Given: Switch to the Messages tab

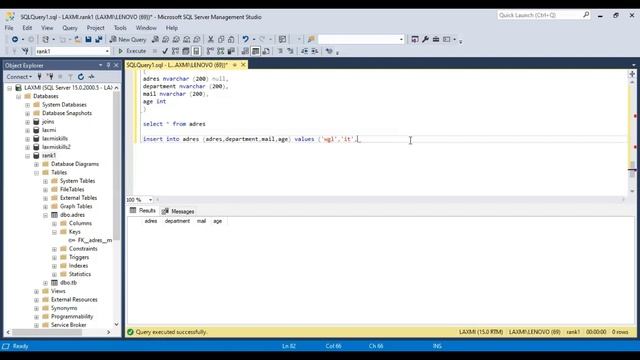Looking at the screenshot, I should click(178, 211).
